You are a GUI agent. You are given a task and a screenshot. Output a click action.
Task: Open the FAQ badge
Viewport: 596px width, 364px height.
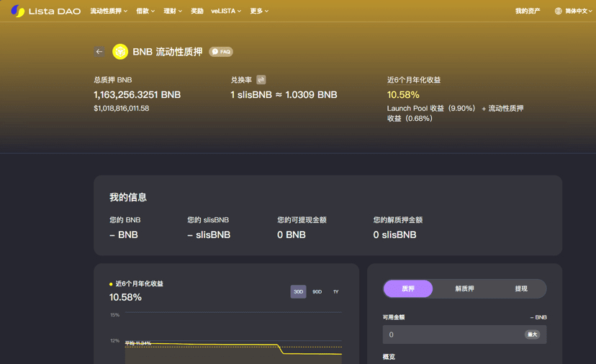click(221, 52)
